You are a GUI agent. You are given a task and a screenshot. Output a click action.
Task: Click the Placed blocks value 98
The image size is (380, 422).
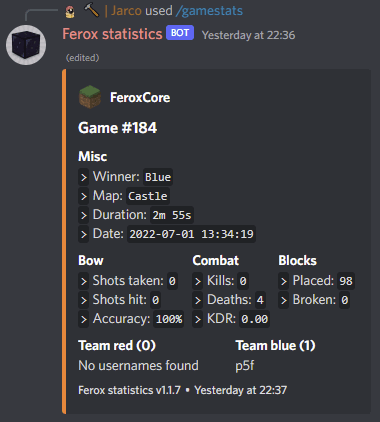[x=346, y=281]
